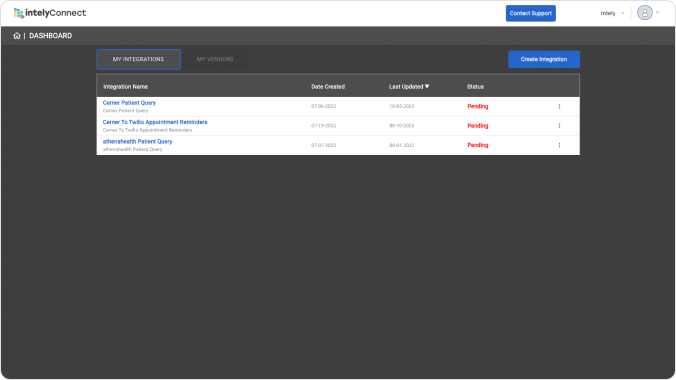The height and width of the screenshot is (380, 676).
Task: Switch to the My Vendors tab
Action: pyautogui.click(x=215, y=59)
